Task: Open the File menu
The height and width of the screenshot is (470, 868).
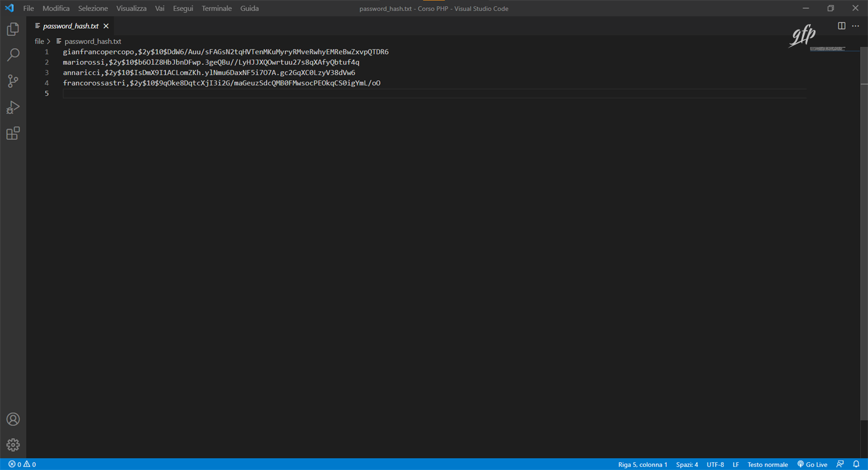Action: [28, 8]
